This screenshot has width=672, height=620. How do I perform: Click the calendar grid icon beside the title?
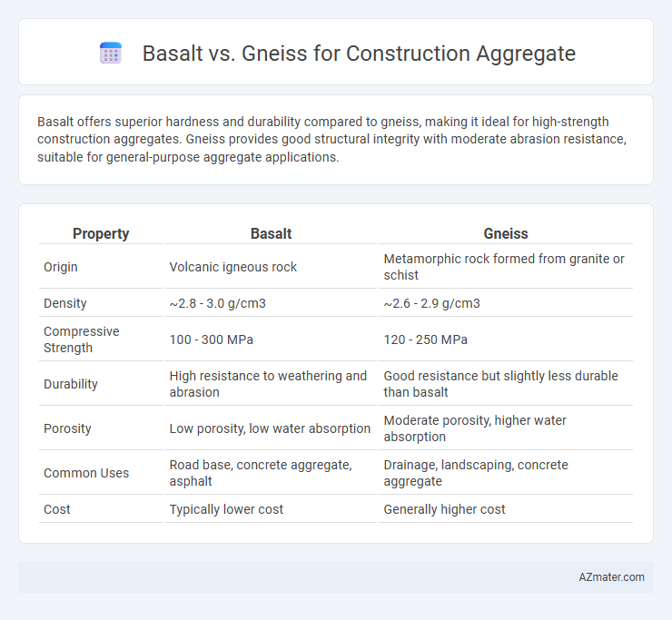click(111, 54)
